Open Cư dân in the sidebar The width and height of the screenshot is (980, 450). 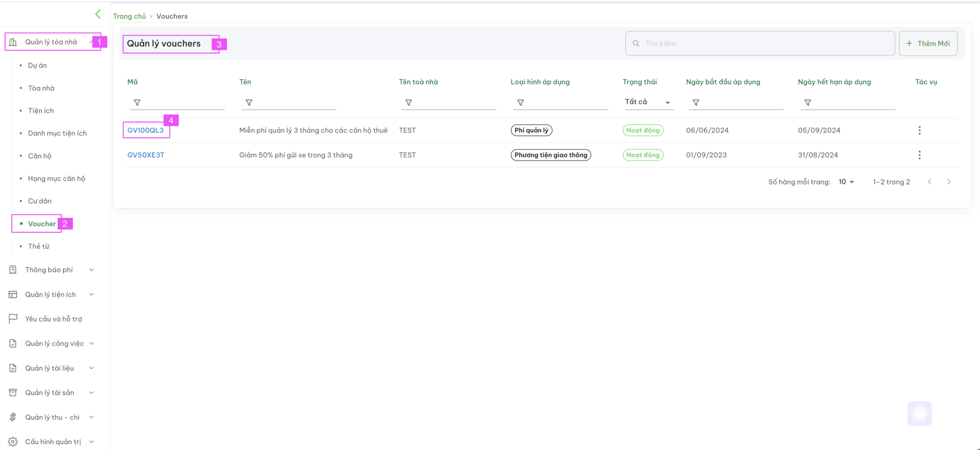click(40, 201)
